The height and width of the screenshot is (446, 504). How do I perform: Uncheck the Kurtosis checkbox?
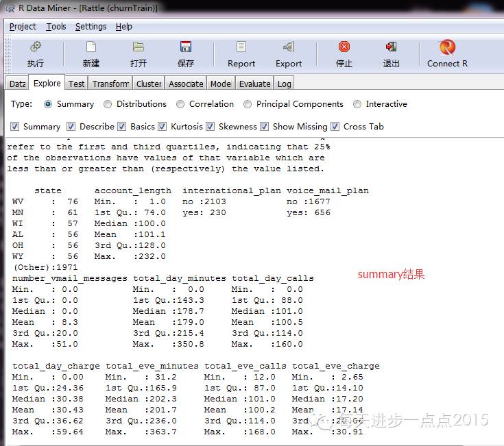coord(163,127)
